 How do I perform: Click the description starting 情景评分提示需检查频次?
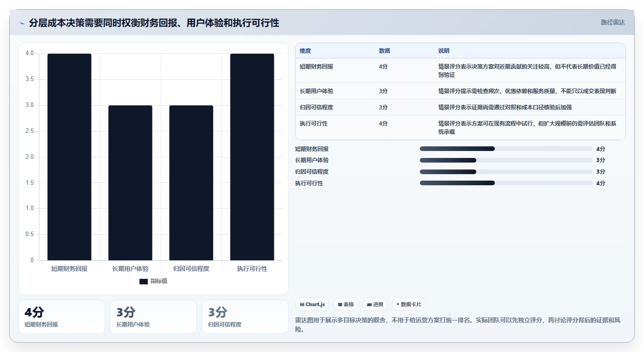527,91
